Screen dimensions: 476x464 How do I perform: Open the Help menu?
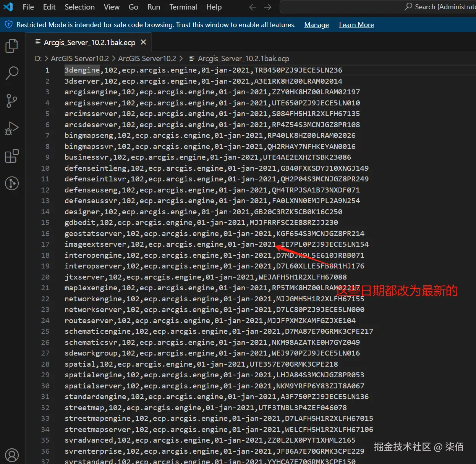point(214,7)
